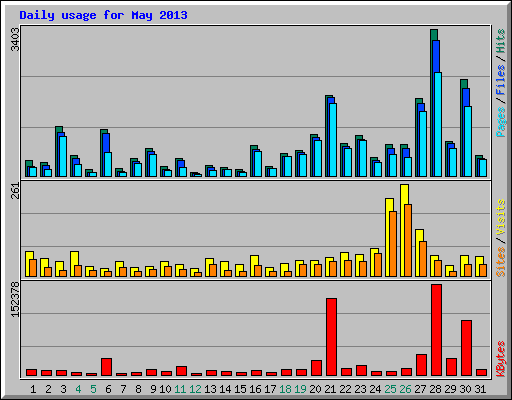The image size is (512, 400).
Task: Click the day 26 axis label
Action: pos(405,389)
